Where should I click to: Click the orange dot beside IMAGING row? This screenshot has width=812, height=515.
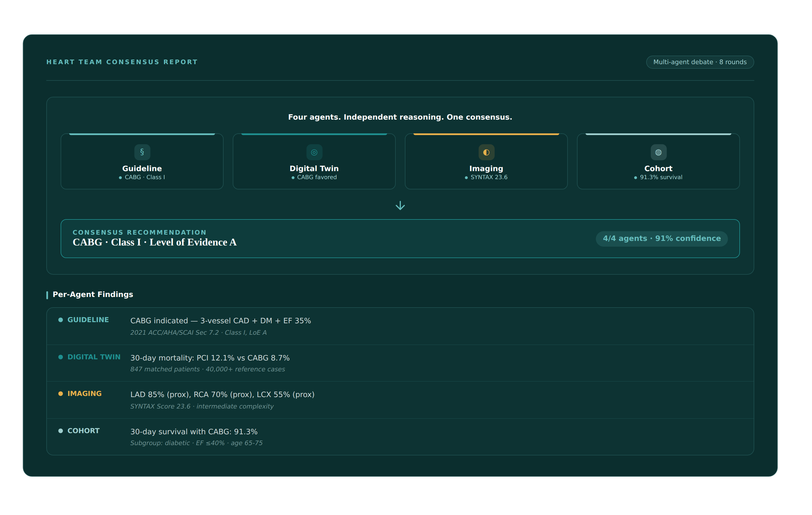pyautogui.click(x=61, y=393)
